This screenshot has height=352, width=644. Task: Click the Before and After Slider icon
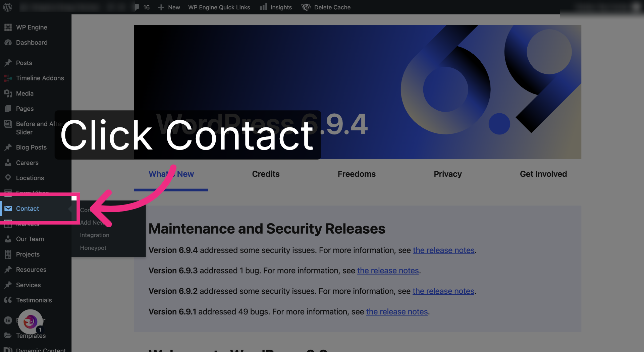[x=8, y=124]
